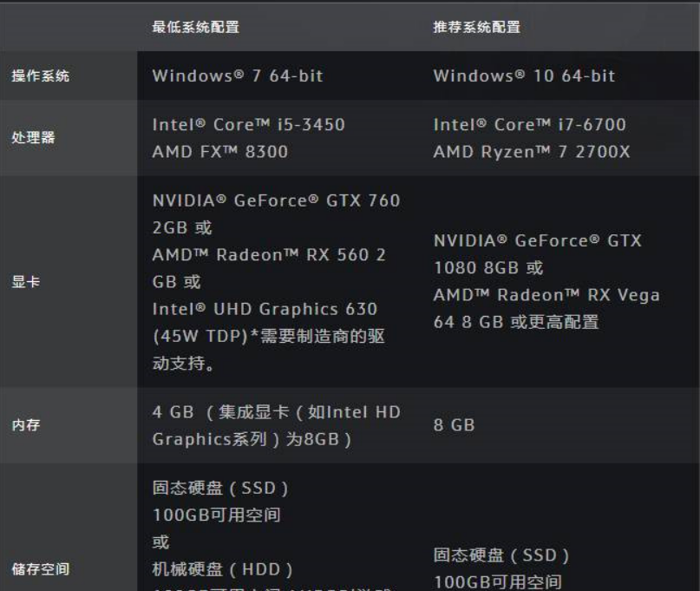Click the "AMD™ Radeon™ RX Vega" line
The height and width of the screenshot is (591, 700).
(x=546, y=295)
